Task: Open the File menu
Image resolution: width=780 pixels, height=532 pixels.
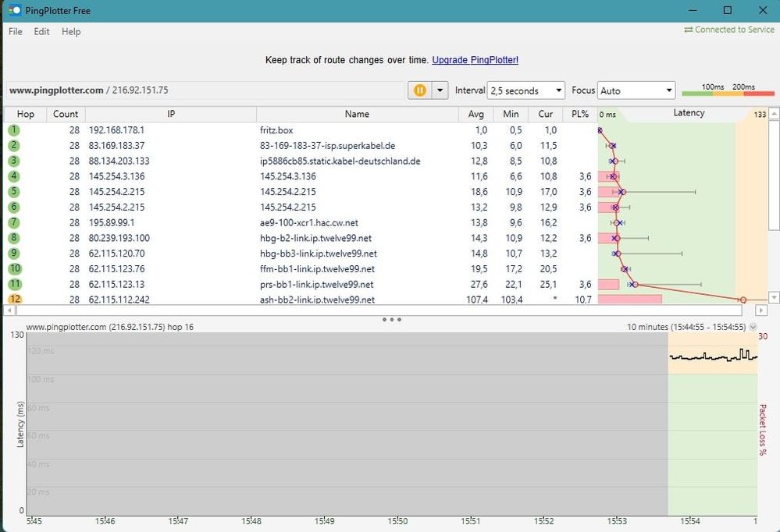Action: coord(16,31)
